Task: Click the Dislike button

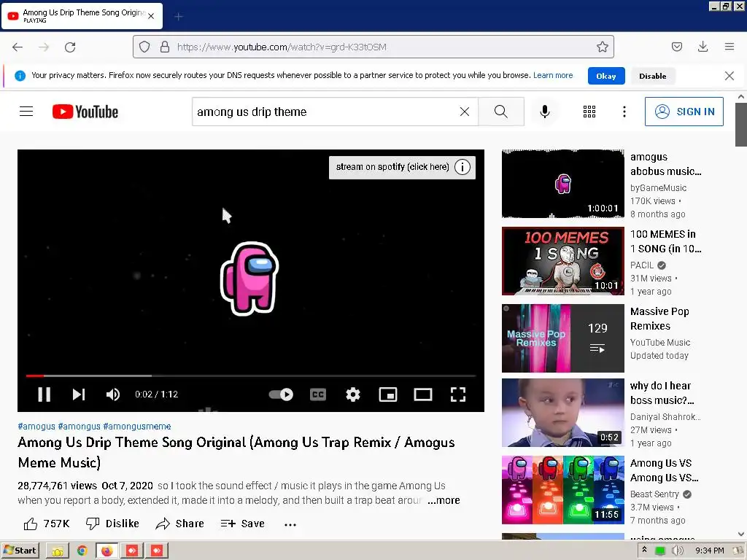Action: pyautogui.click(x=112, y=524)
